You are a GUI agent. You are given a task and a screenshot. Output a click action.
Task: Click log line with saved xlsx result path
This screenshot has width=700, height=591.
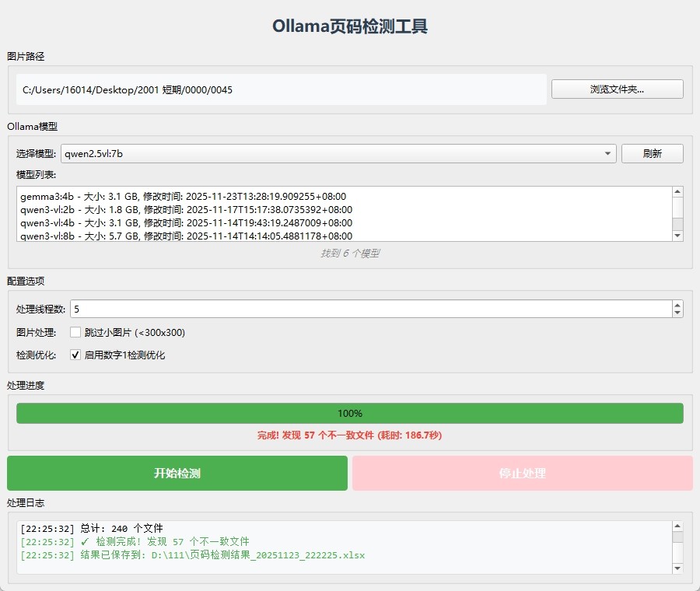click(x=192, y=555)
